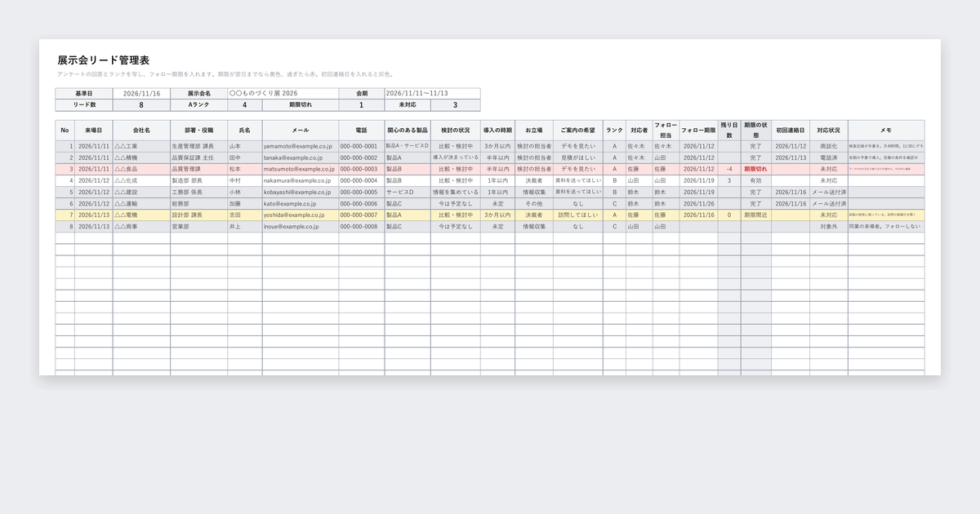Select company cell △△工業

(x=141, y=146)
